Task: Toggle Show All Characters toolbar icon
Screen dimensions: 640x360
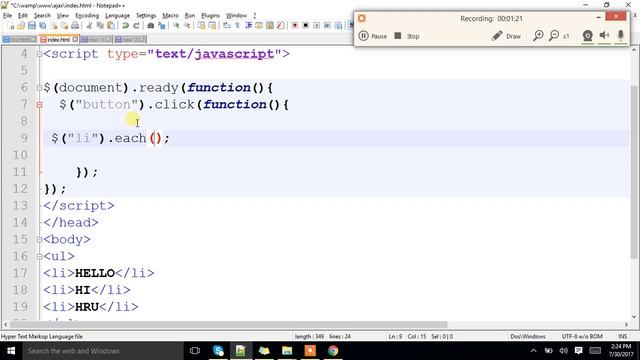Action: pos(238,26)
